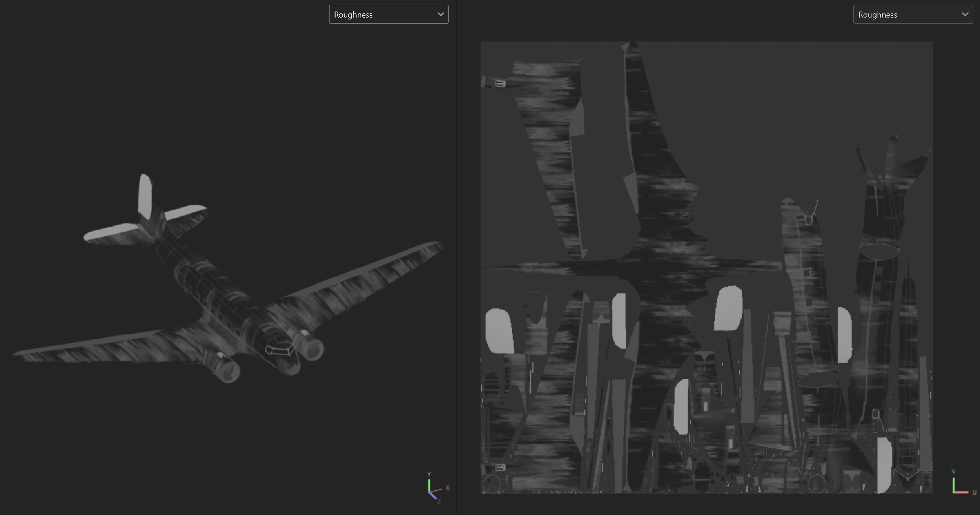Click the light gray rounded island in UV center
The image size is (980, 515).
tap(728, 309)
